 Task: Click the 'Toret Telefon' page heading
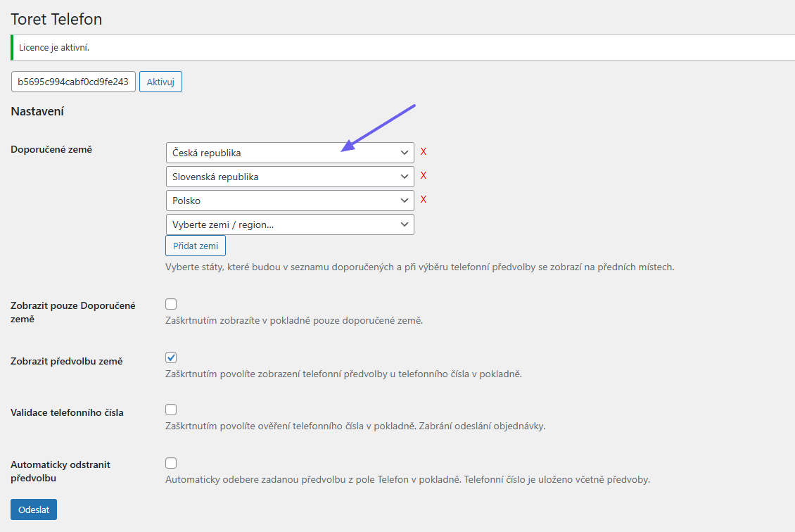coord(56,19)
